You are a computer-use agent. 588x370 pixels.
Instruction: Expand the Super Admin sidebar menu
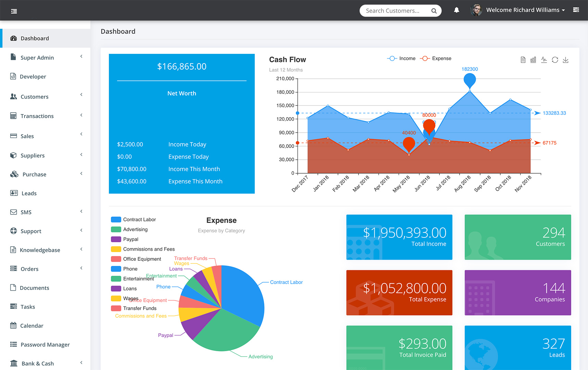(x=37, y=58)
